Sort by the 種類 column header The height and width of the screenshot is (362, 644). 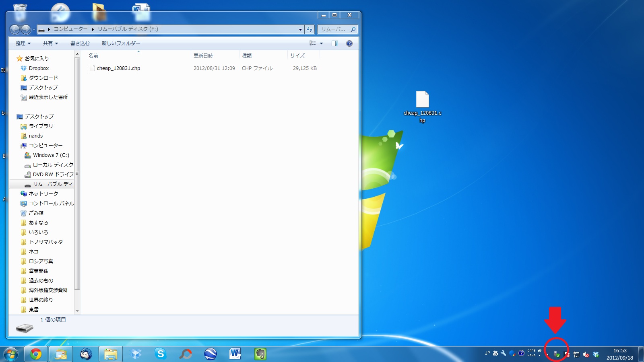point(263,56)
